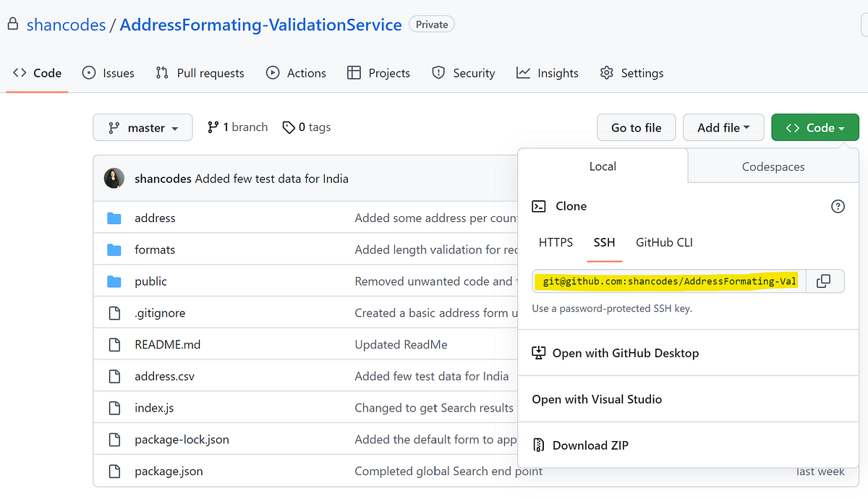Viewport: 868px width, 499px height.
Task: Copy the SSH clone URL to clipboard
Action: click(825, 281)
